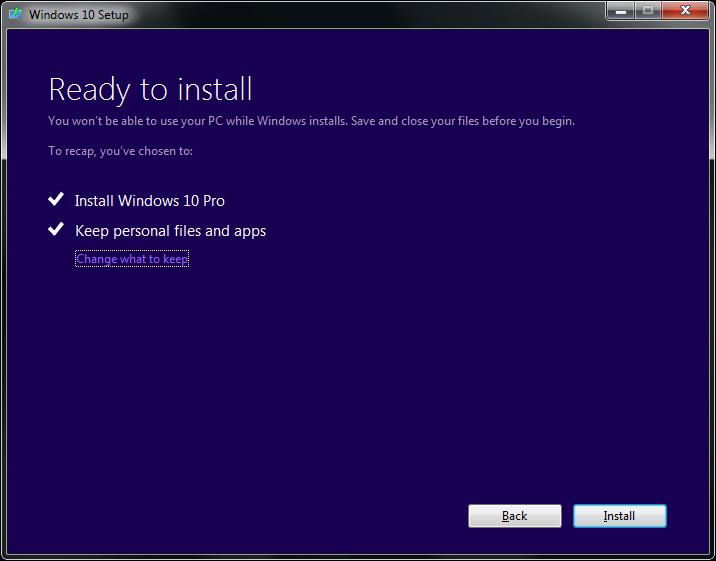Click the disabled maximize button in title bar
Viewport: 716px width, 561px height.
pyautogui.click(x=648, y=10)
